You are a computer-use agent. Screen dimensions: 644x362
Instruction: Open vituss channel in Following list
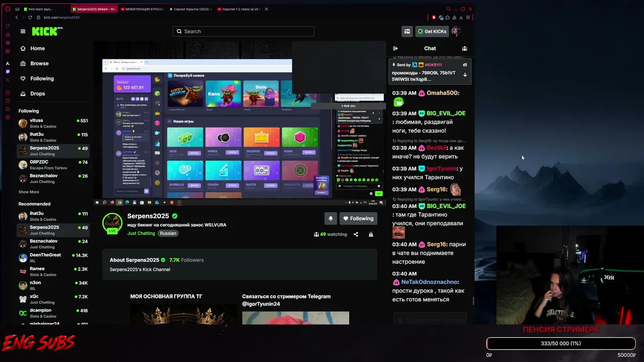pos(53,123)
